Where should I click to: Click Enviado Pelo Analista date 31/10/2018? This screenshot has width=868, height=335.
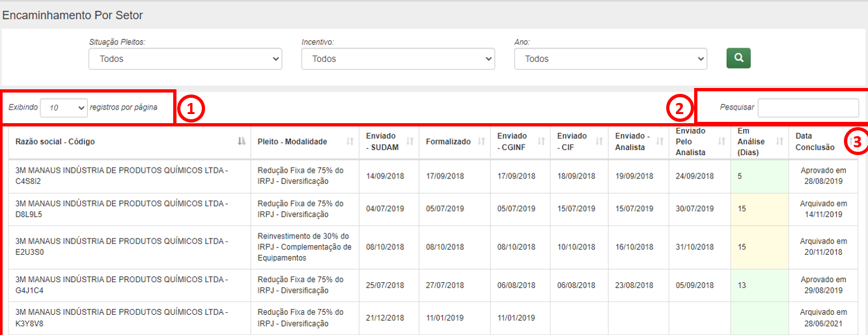point(695,247)
